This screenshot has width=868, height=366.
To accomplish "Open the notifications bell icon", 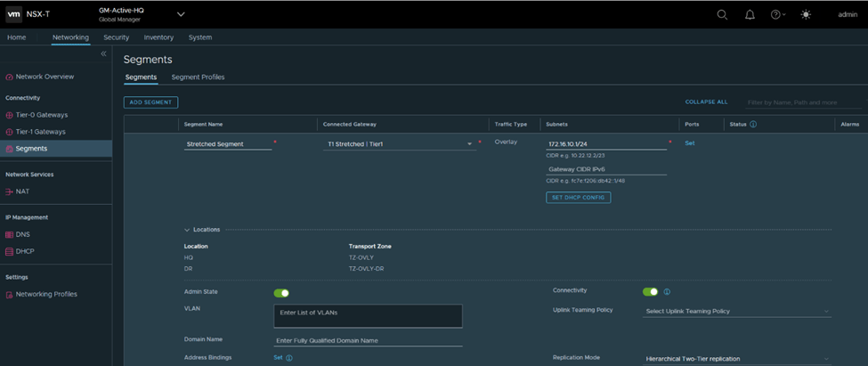I will (750, 14).
